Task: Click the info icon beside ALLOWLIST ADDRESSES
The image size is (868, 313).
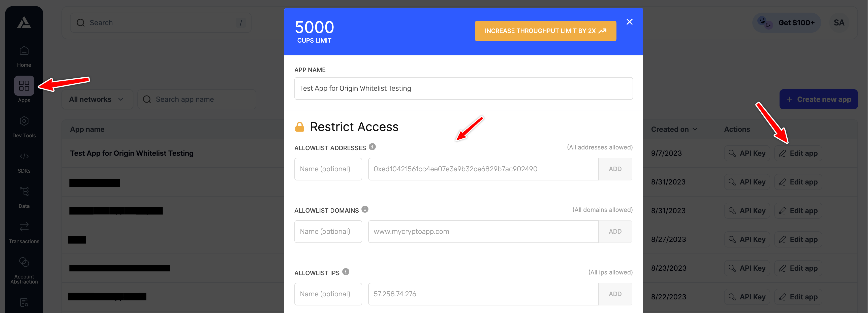Action: (x=372, y=147)
